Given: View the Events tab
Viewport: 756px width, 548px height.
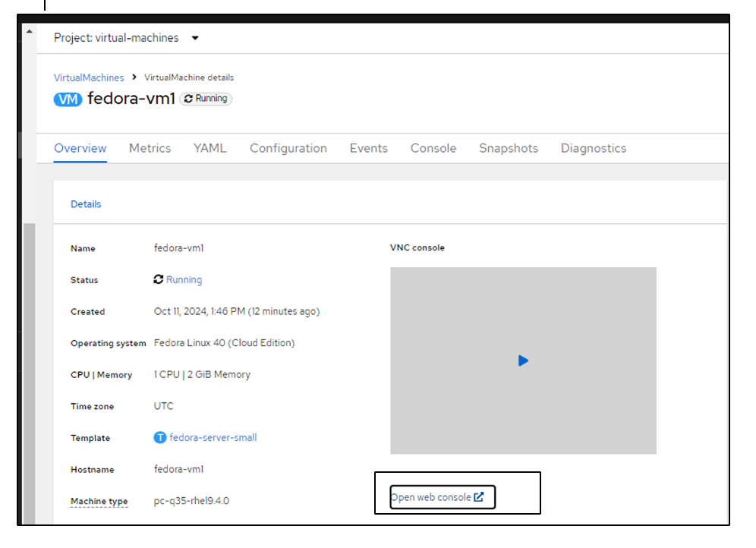Looking at the screenshot, I should tap(369, 148).
